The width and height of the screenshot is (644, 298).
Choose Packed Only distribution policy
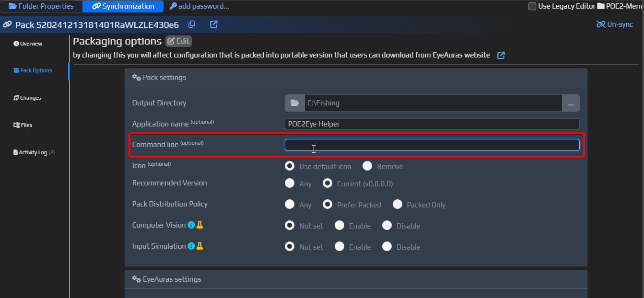click(x=397, y=205)
